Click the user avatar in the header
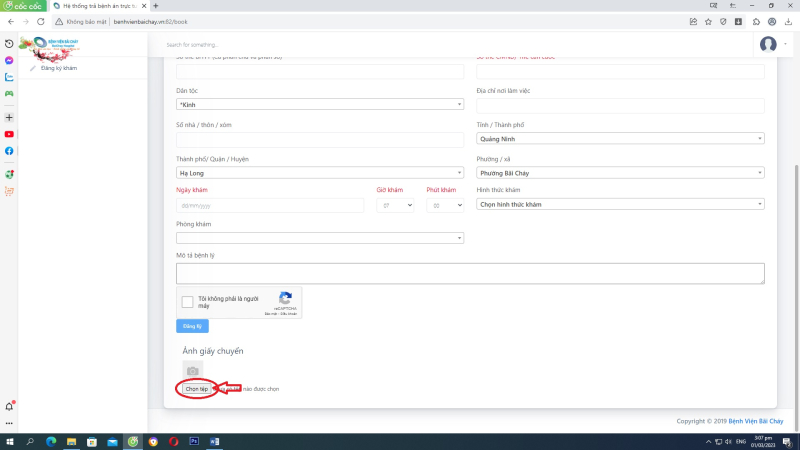The width and height of the screenshot is (800, 450). pos(768,44)
